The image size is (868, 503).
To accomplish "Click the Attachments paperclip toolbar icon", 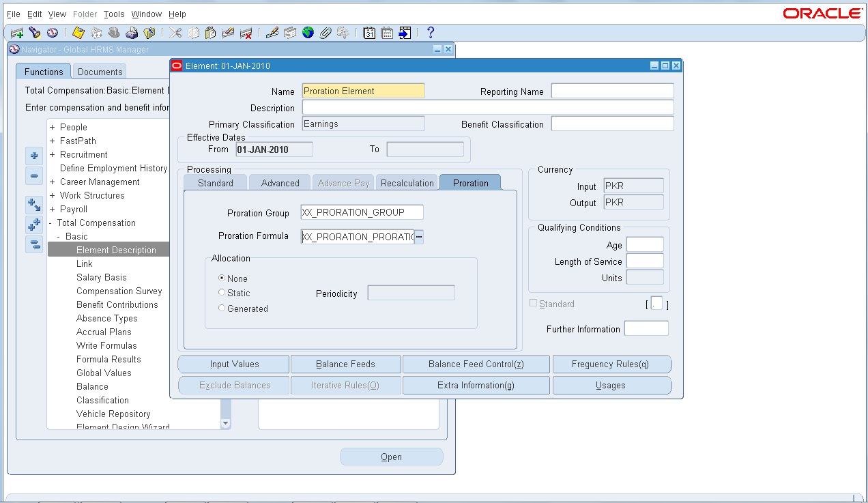I will click(x=325, y=32).
